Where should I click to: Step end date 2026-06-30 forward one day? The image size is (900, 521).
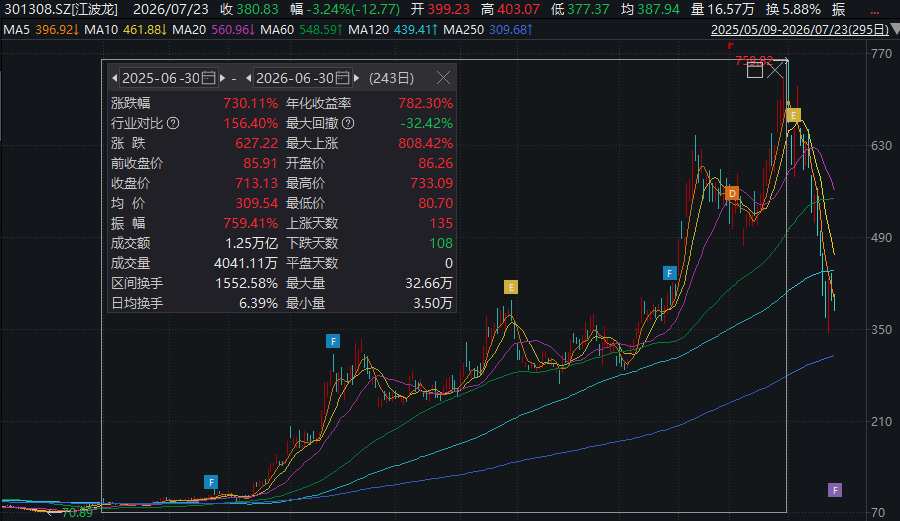[x=357, y=78]
